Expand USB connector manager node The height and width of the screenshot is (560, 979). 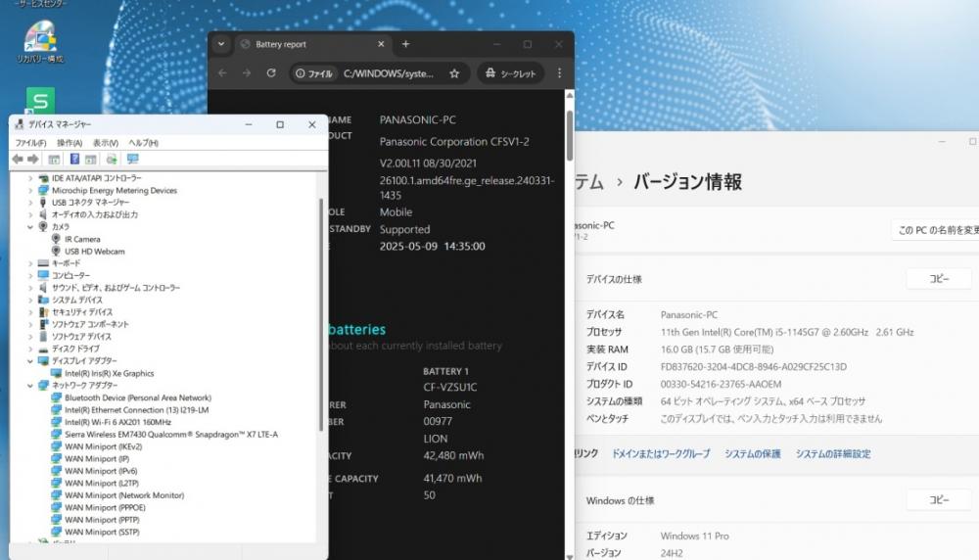pyautogui.click(x=30, y=203)
